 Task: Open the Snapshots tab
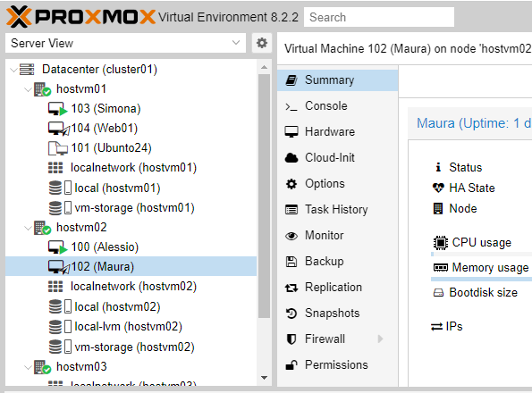click(x=338, y=313)
